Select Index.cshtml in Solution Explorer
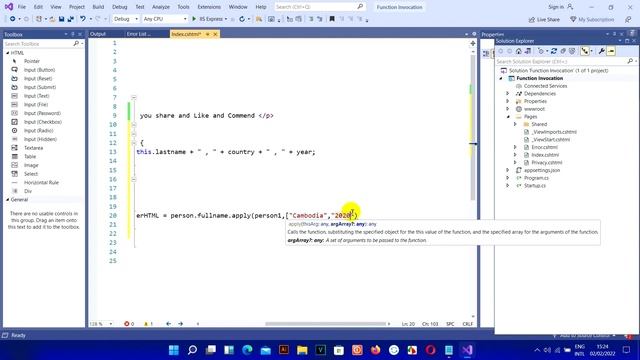This screenshot has height=360, width=640. [545, 155]
